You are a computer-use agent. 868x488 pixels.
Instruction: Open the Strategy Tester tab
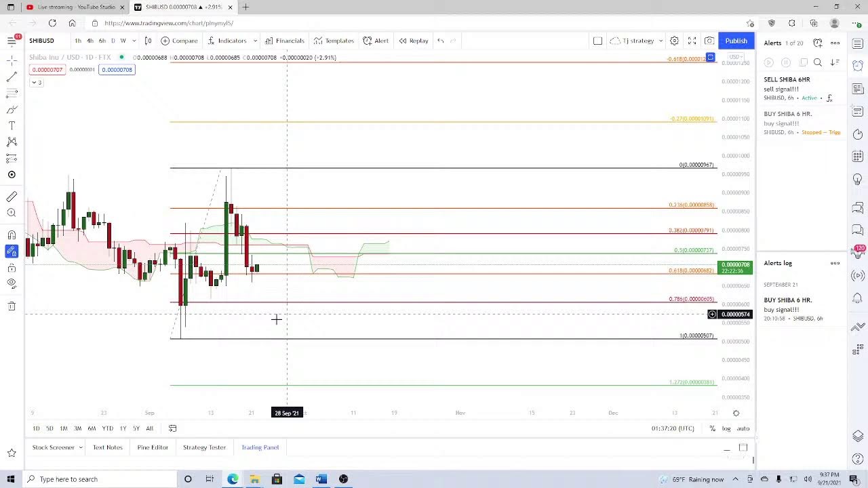204,447
